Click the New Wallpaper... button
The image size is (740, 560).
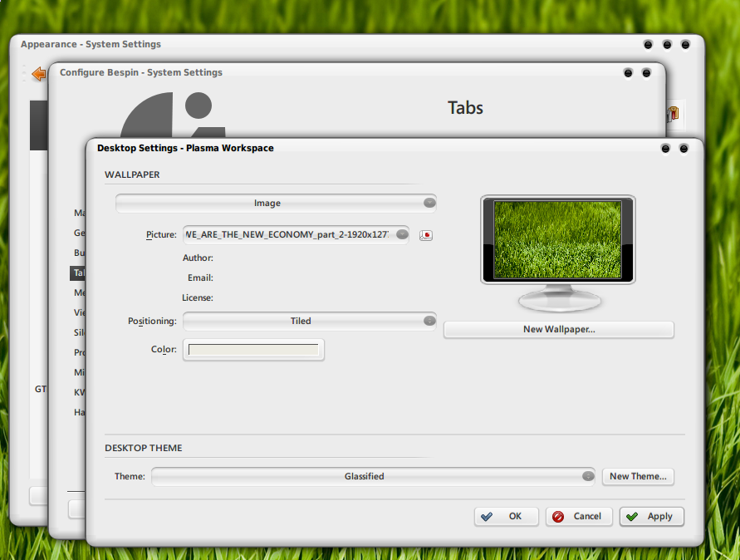click(x=559, y=330)
